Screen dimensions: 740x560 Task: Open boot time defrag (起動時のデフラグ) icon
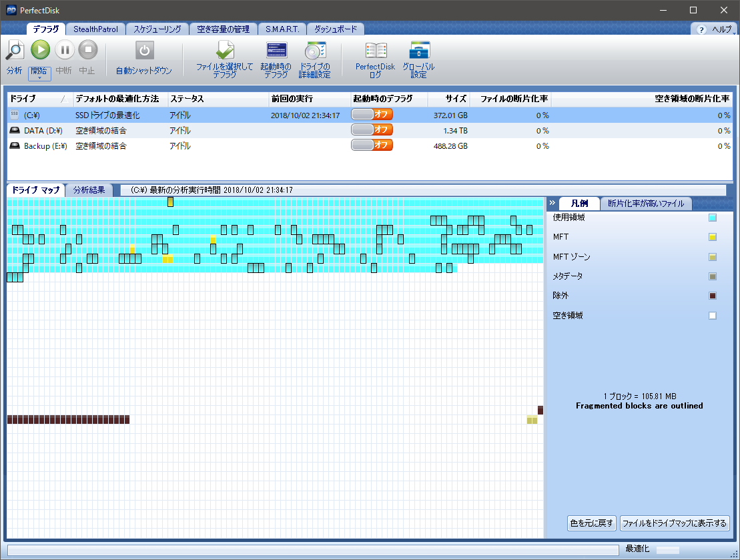[276, 50]
